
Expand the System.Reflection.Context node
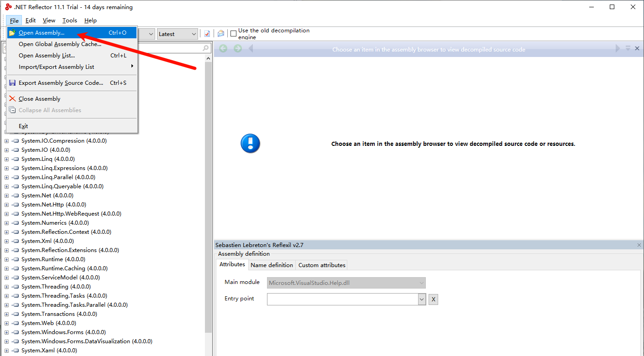coord(6,232)
